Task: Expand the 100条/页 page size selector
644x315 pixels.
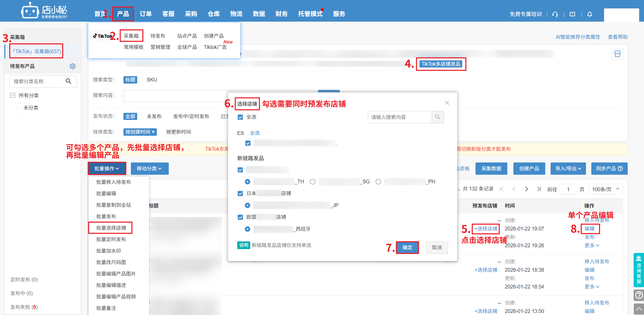Action: click(605, 189)
